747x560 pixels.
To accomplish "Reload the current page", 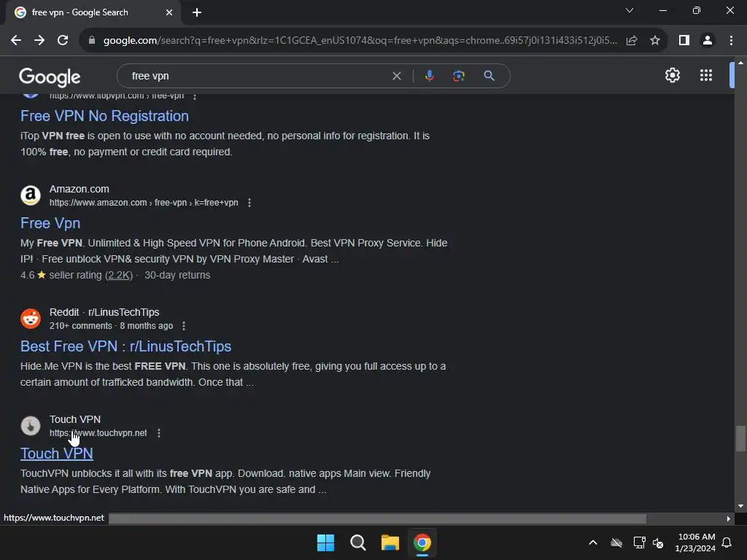I will 63,41.
